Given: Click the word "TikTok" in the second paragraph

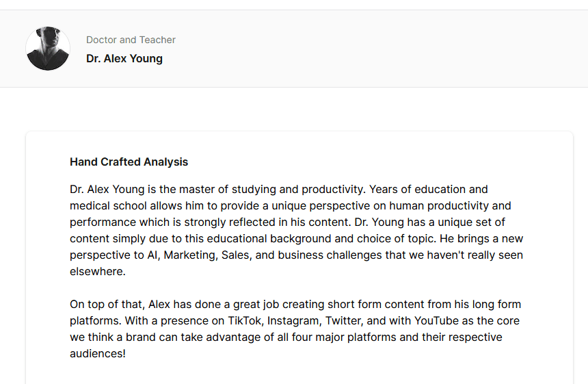Looking at the screenshot, I should click(x=245, y=321).
